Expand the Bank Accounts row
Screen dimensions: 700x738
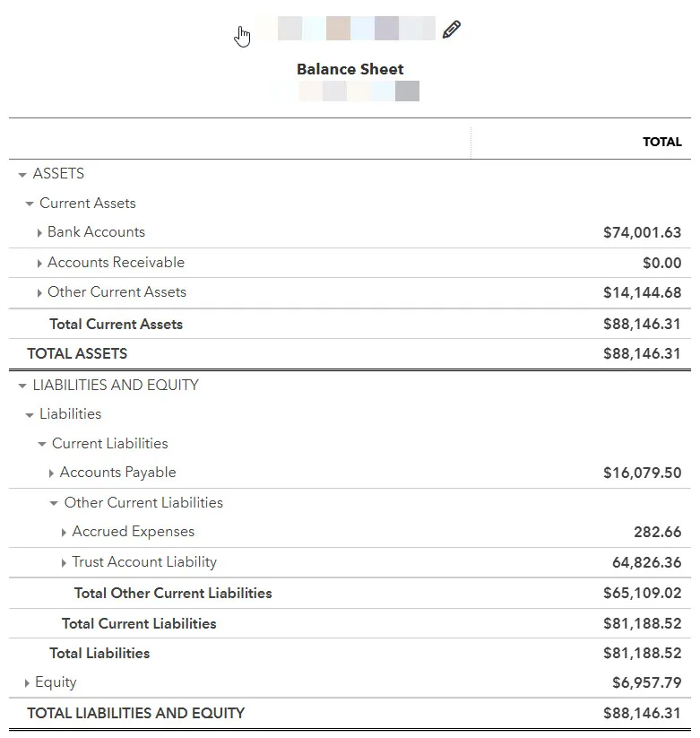(39, 233)
